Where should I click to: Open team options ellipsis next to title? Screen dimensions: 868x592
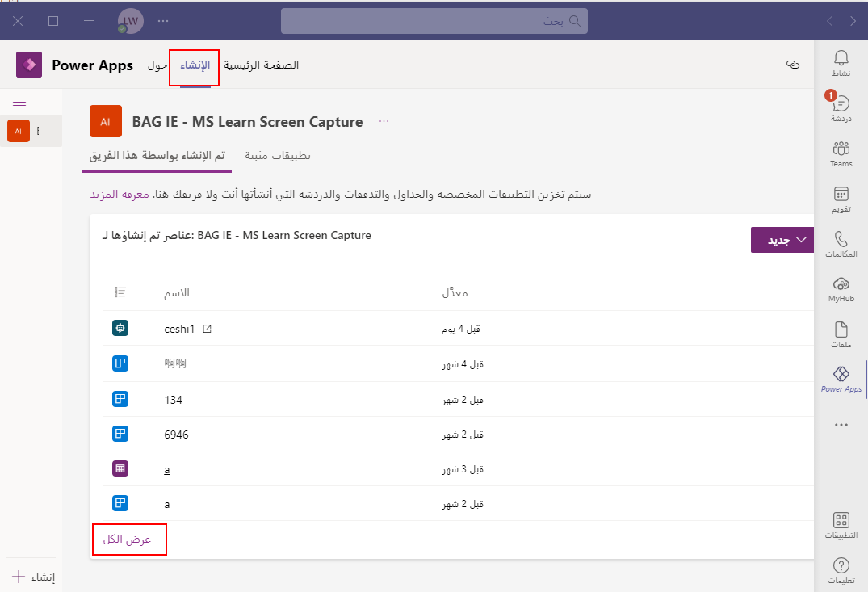click(384, 121)
